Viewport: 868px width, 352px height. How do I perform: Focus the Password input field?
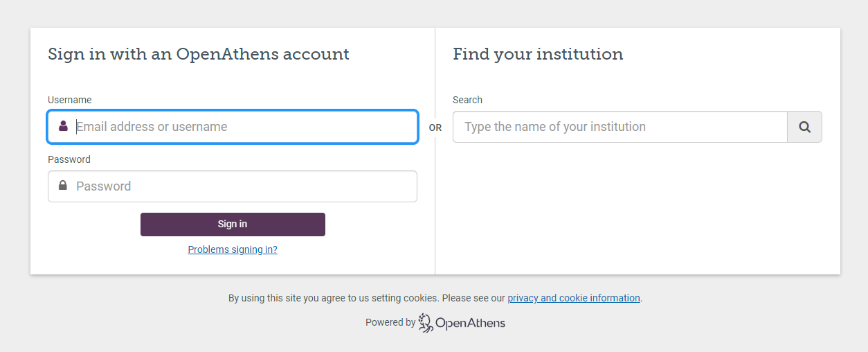pyautogui.click(x=242, y=186)
